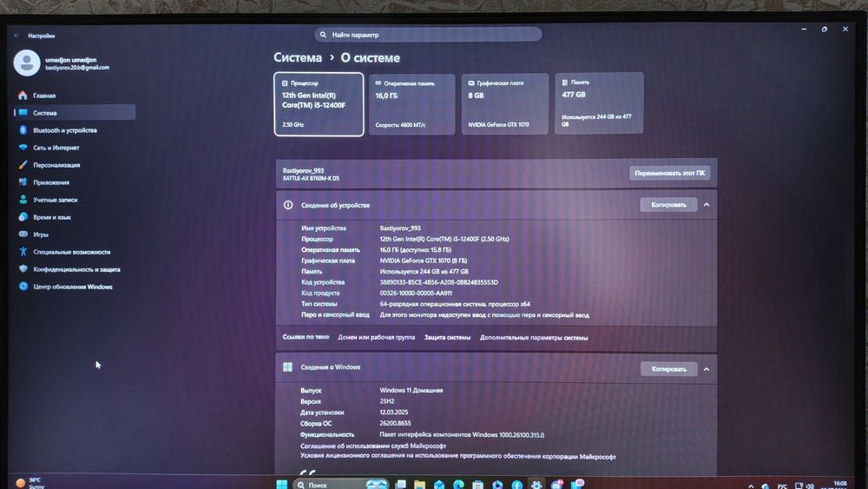Click the person icon beside Учетные записи
Viewport: 868px width, 489px height.
23,200
